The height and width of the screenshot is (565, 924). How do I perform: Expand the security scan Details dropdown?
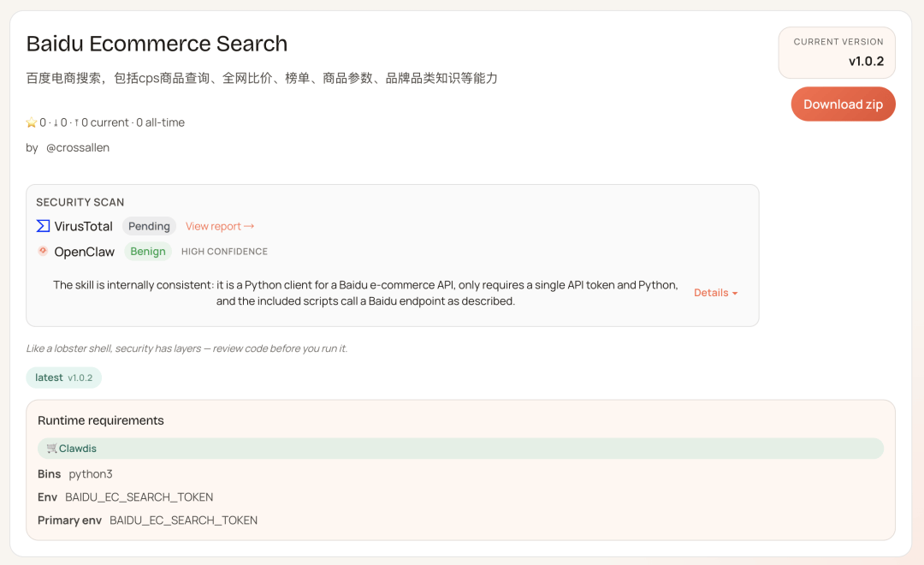[711, 293]
